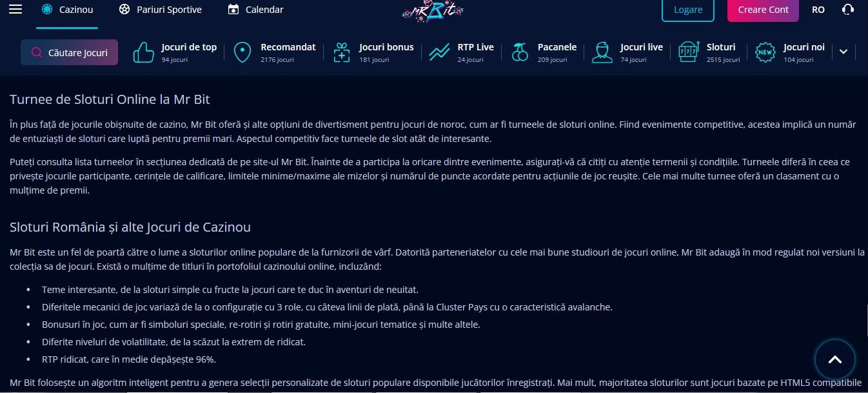Select Jocuri noi category

pos(791,52)
